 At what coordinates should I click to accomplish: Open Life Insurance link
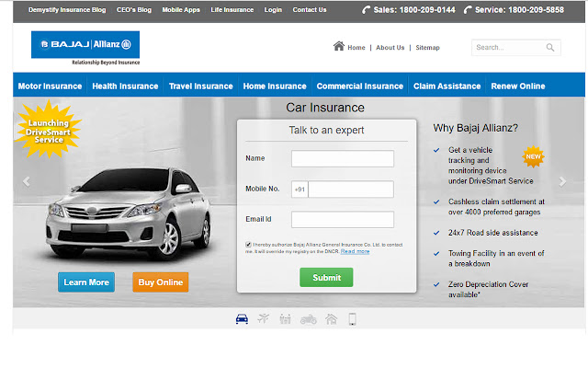click(x=232, y=10)
